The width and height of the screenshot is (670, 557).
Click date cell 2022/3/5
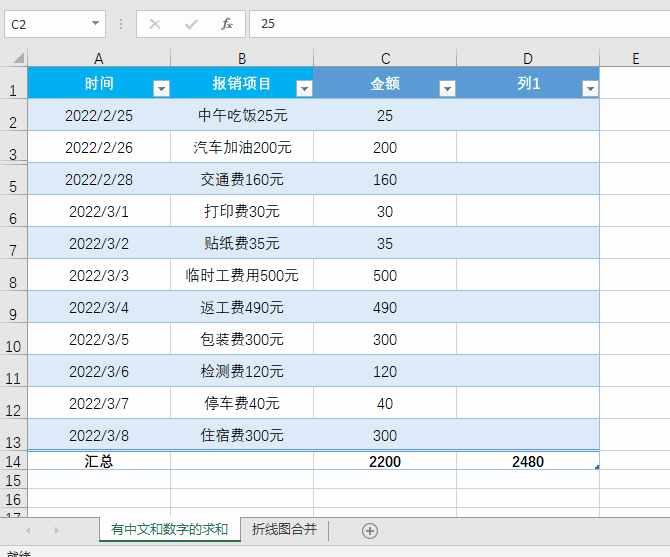(x=99, y=340)
